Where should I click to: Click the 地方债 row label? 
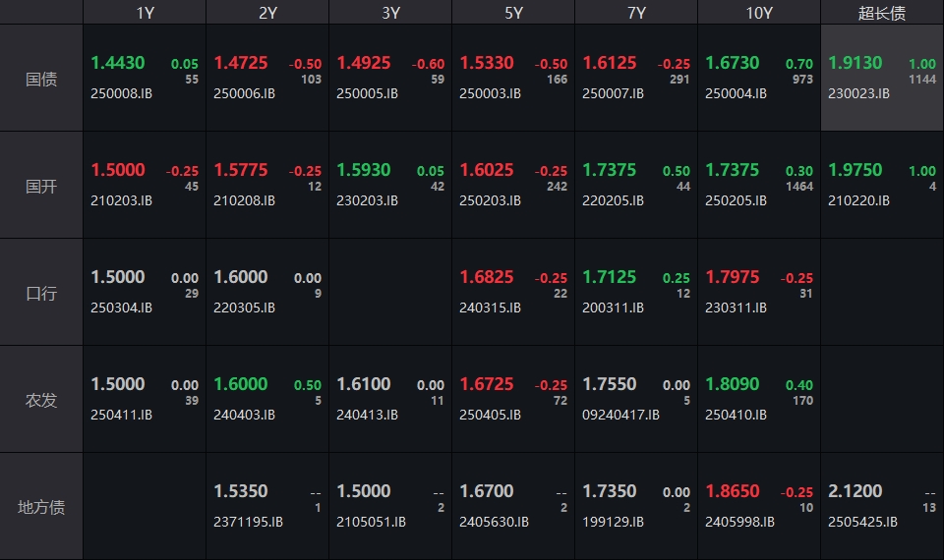coord(41,507)
